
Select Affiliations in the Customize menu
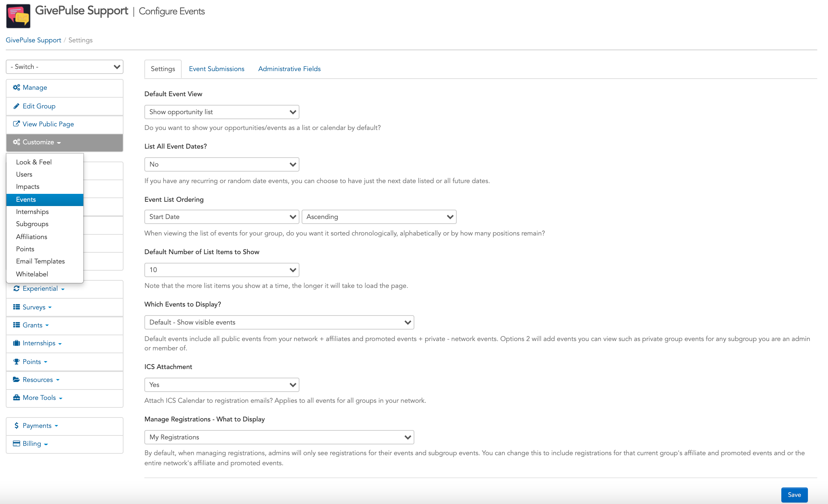pyautogui.click(x=45, y=237)
